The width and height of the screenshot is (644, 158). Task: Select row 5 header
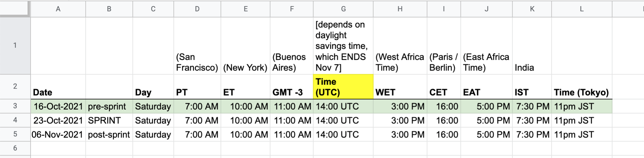[x=15, y=134]
